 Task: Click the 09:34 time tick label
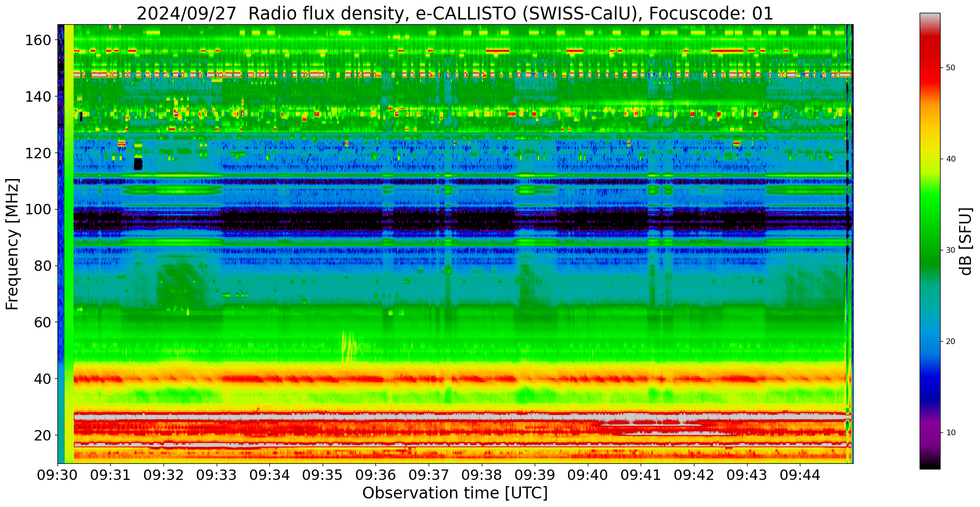coord(270,475)
